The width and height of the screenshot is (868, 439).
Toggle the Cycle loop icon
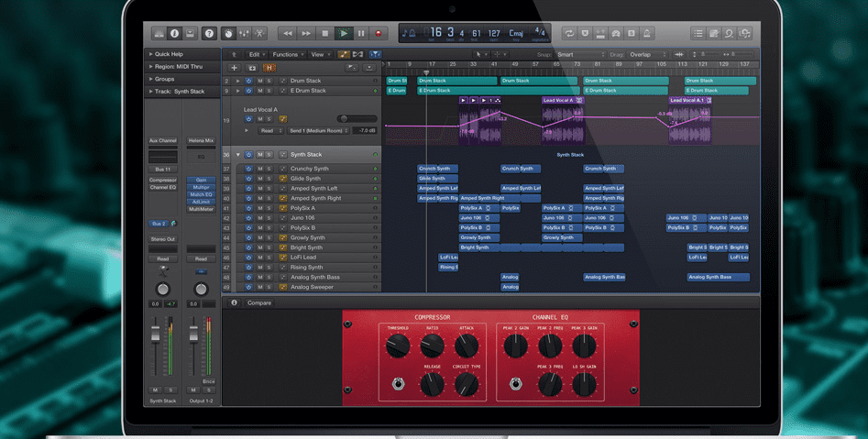pyautogui.click(x=569, y=33)
